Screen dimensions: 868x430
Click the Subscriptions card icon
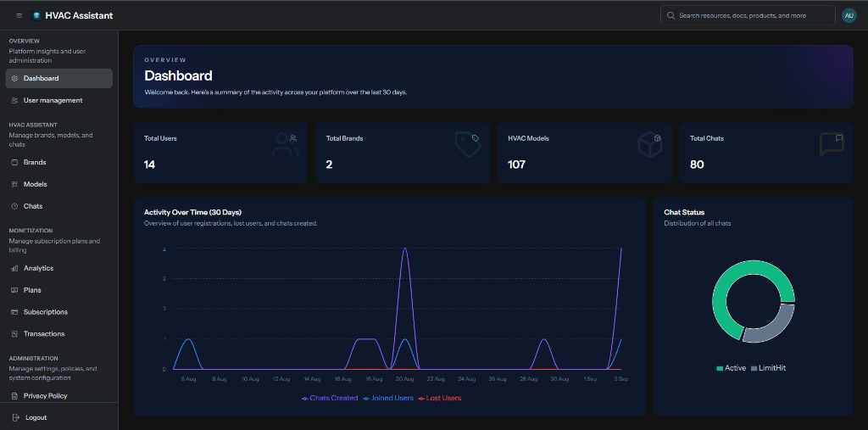pyautogui.click(x=14, y=312)
